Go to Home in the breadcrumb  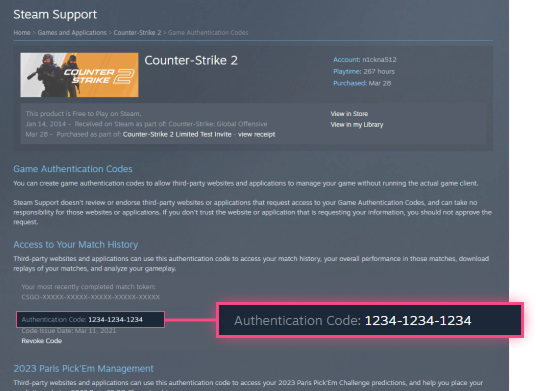22,33
